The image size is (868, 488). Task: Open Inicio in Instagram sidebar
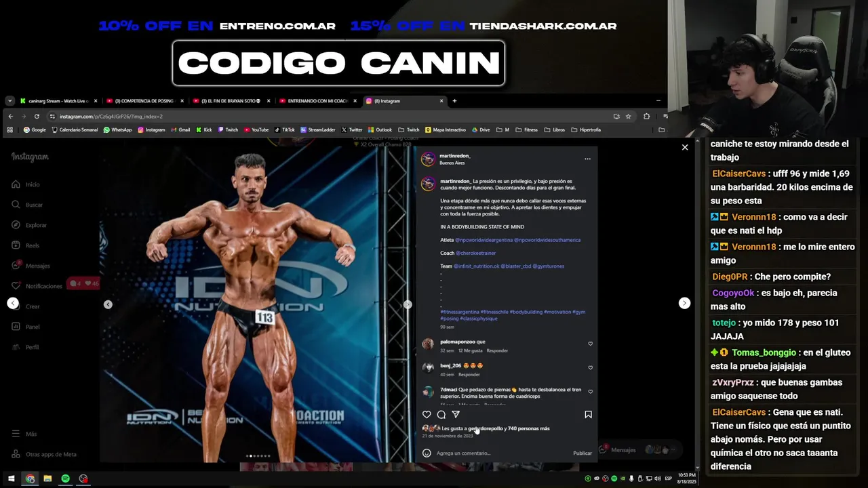tap(25, 184)
